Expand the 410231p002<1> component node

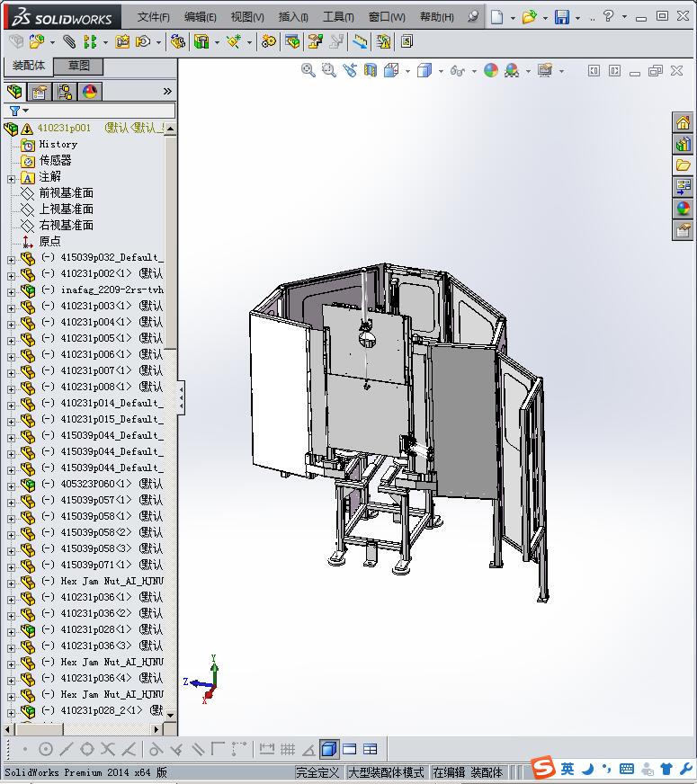[x=11, y=275]
